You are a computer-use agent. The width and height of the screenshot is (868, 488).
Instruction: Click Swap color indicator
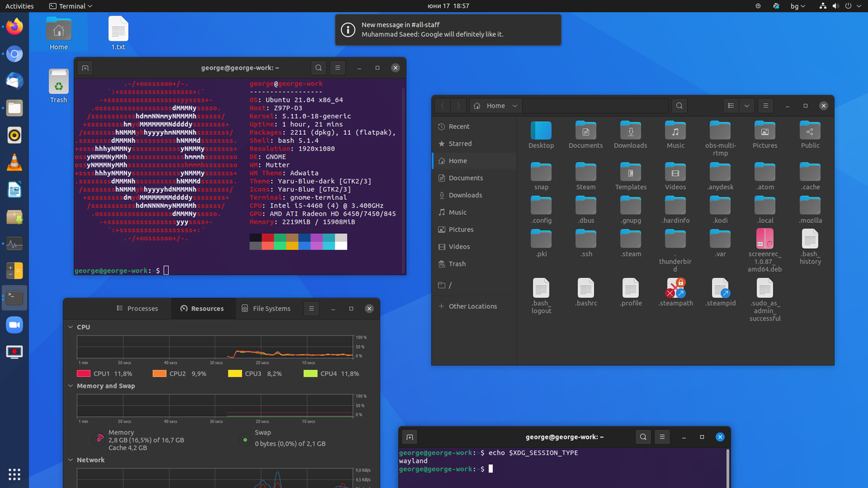coord(245,440)
